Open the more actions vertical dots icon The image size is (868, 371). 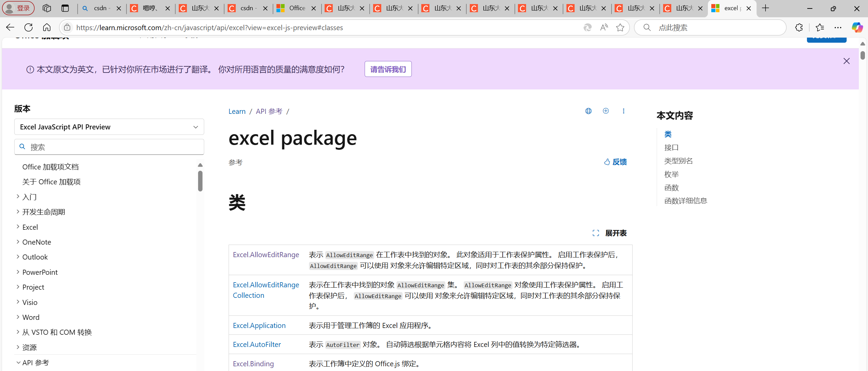tap(623, 111)
